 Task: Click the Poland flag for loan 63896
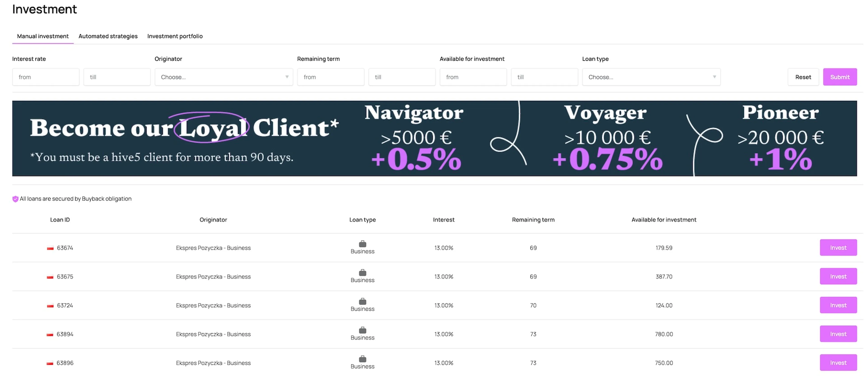pos(50,364)
